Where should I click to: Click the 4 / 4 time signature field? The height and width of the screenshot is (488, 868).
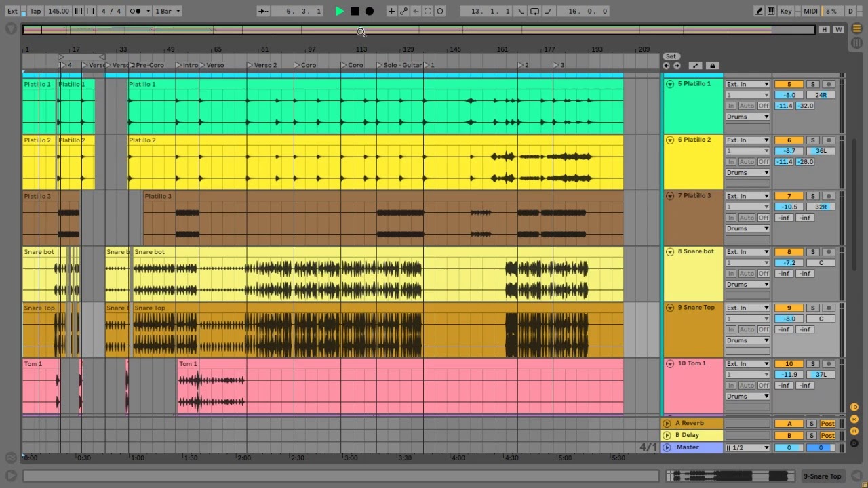point(111,11)
